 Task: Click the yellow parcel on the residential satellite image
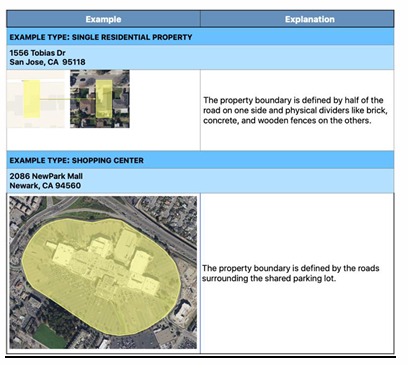tap(104, 99)
